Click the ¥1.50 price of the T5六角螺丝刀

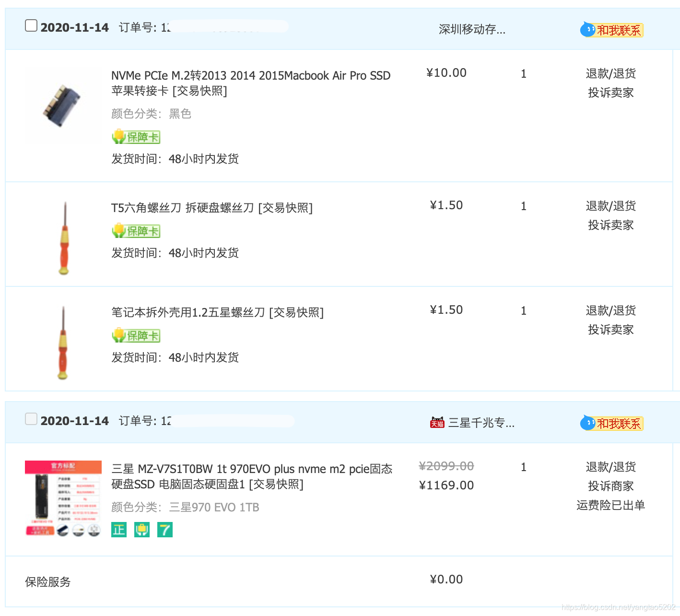[x=446, y=205]
